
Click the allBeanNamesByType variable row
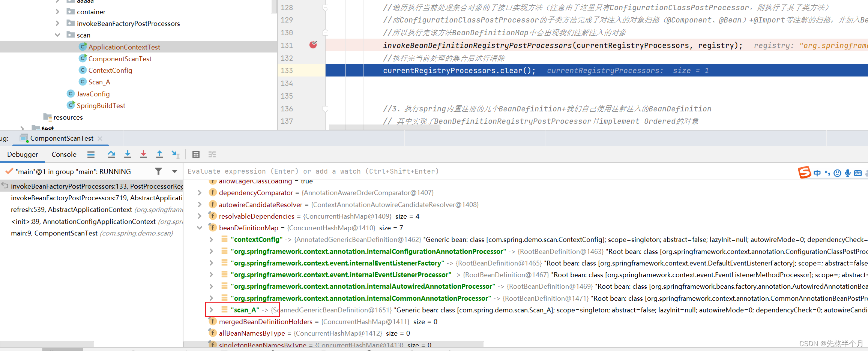click(525, 333)
